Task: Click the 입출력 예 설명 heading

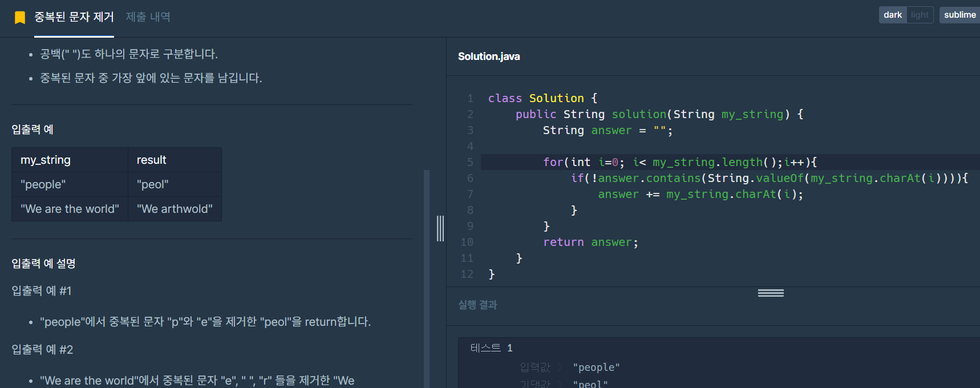Action: (43, 264)
